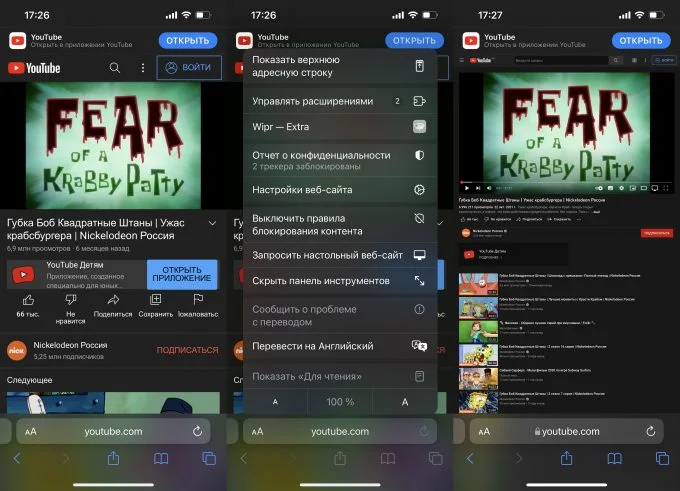This screenshot has height=491, width=680.
Task: Tap red ПОДПИСАТЬСЯ text on left screen
Action: coord(187,350)
